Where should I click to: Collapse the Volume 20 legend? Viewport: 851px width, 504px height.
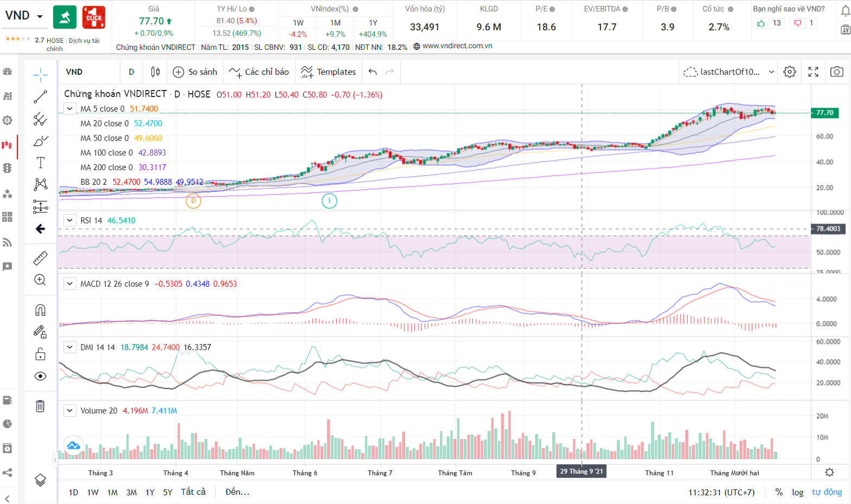(70, 410)
